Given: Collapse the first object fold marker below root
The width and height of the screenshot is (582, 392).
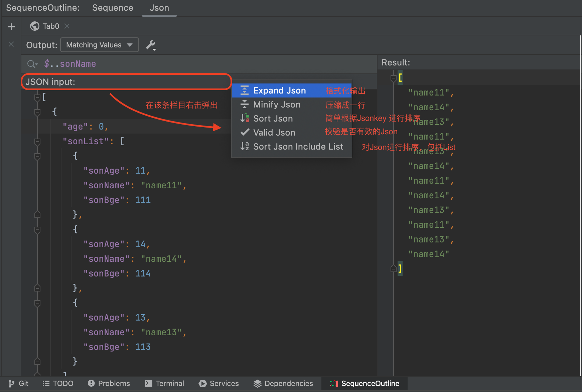Looking at the screenshot, I should [x=37, y=112].
